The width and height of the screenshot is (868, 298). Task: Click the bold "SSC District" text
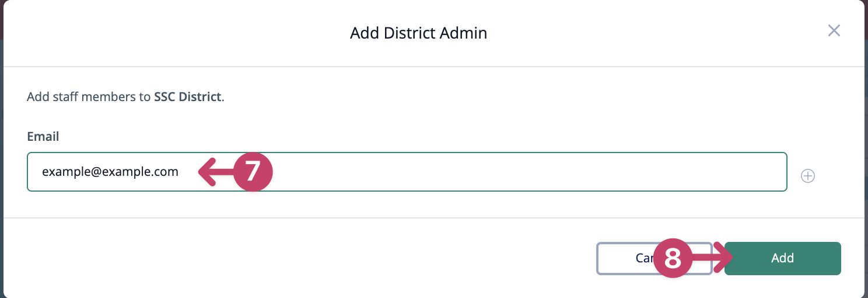187,96
